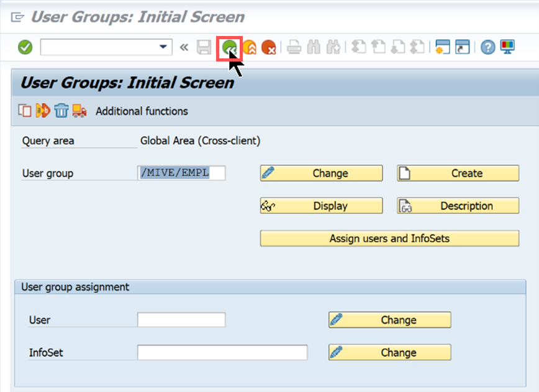Click the User group input field
Screen dimensions: 539x392
click(181, 173)
